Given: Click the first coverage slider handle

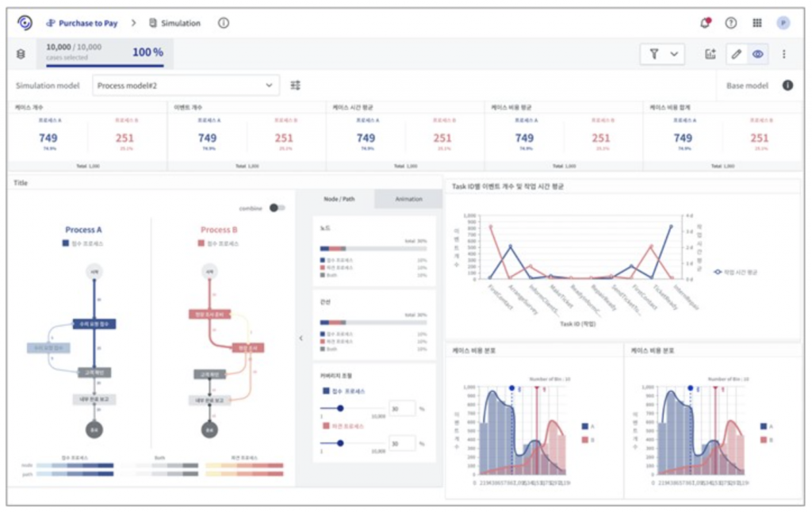Looking at the screenshot, I should (x=341, y=408).
